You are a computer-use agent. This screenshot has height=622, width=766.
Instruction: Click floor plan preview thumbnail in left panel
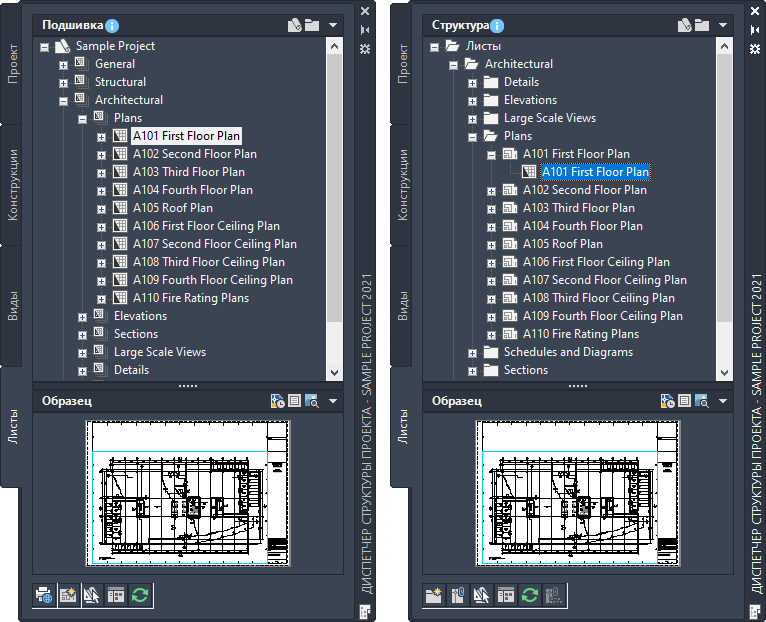click(188, 493)
